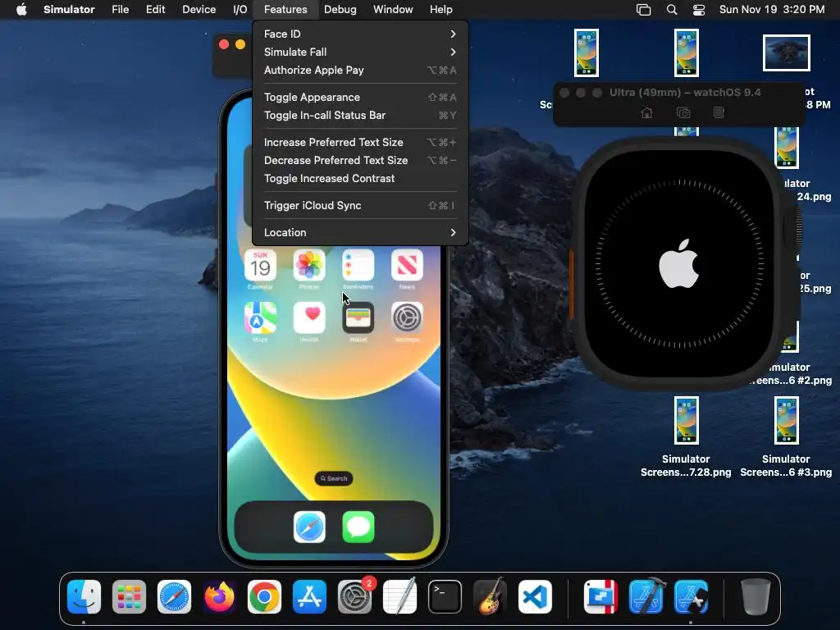Select Simulator Screens...7.28.png desktop file

687,421
